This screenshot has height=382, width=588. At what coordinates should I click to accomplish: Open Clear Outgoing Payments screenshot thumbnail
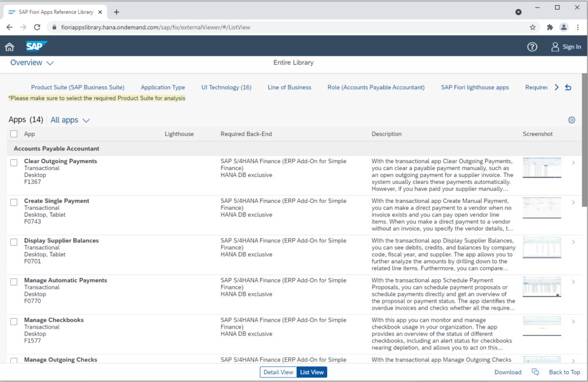542,168
